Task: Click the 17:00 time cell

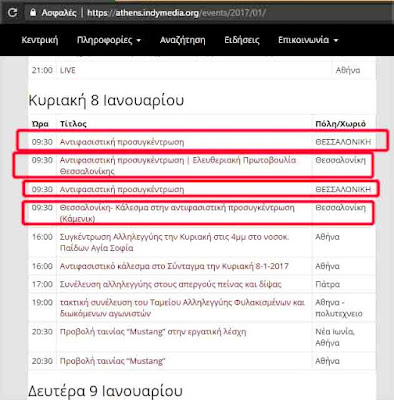Action: pos(42,284)
